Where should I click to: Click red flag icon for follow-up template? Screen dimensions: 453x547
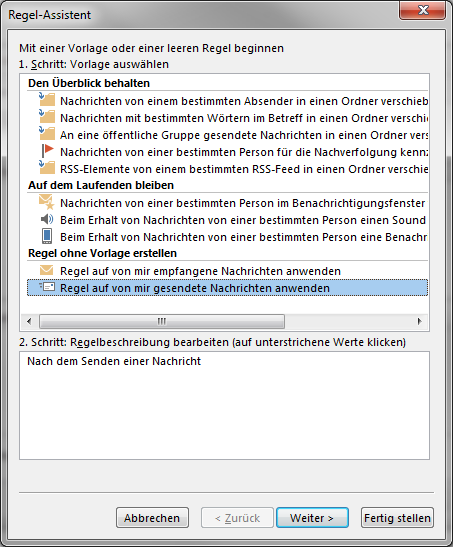(x=47, y=151)
